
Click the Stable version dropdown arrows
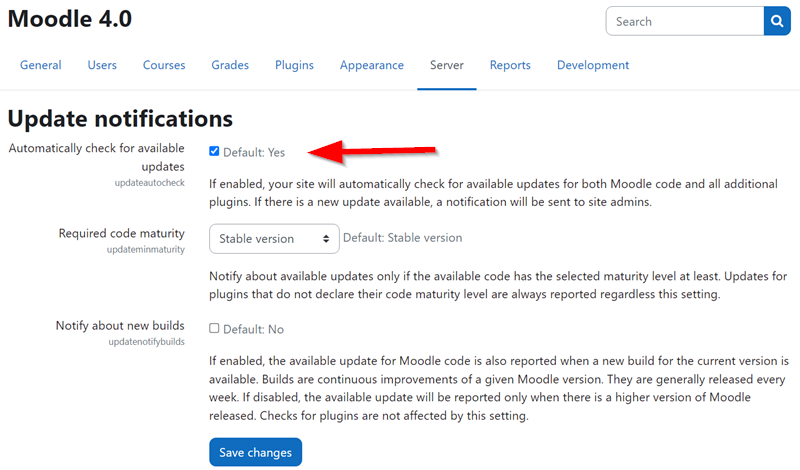coord(326,239)
